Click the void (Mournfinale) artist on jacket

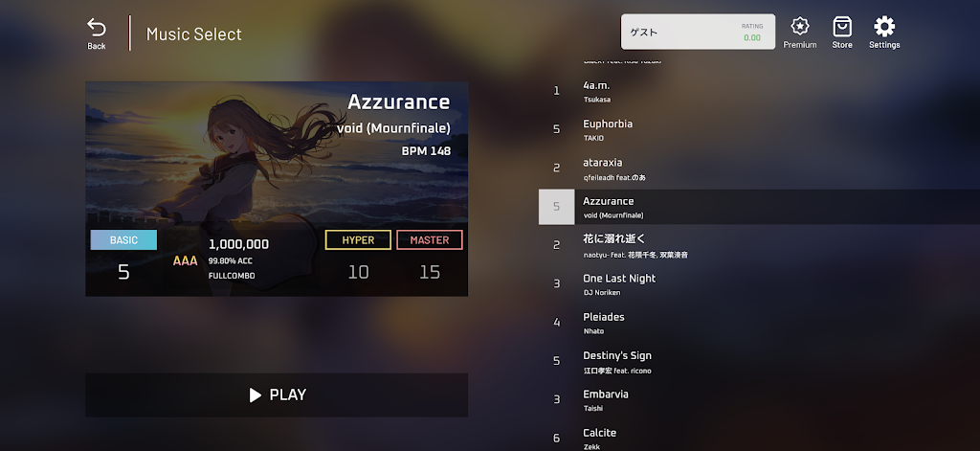[x=393, y=128]
